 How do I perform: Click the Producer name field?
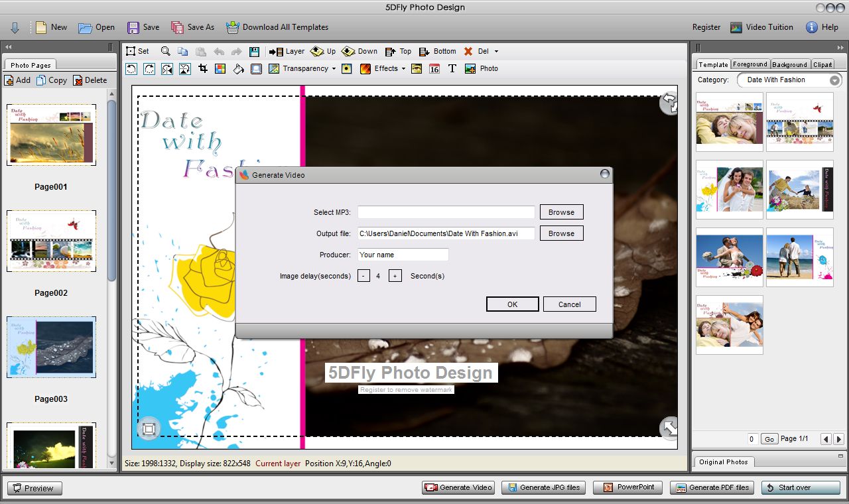403,255
